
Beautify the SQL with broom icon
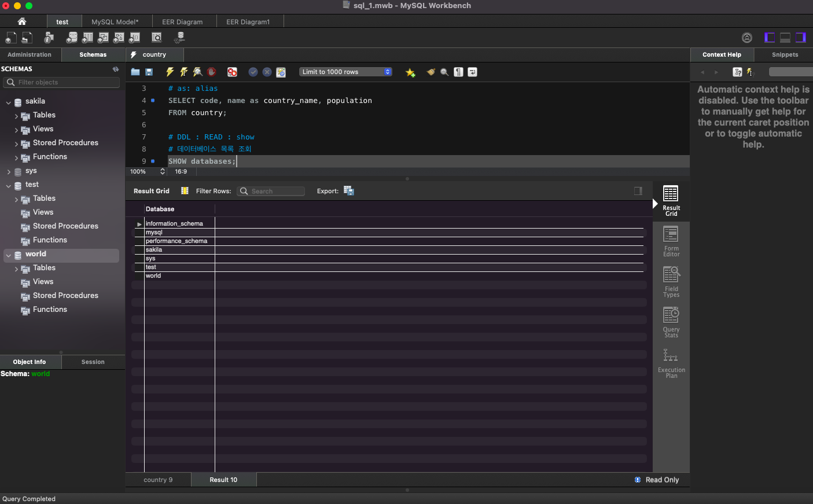click(431, 72)
